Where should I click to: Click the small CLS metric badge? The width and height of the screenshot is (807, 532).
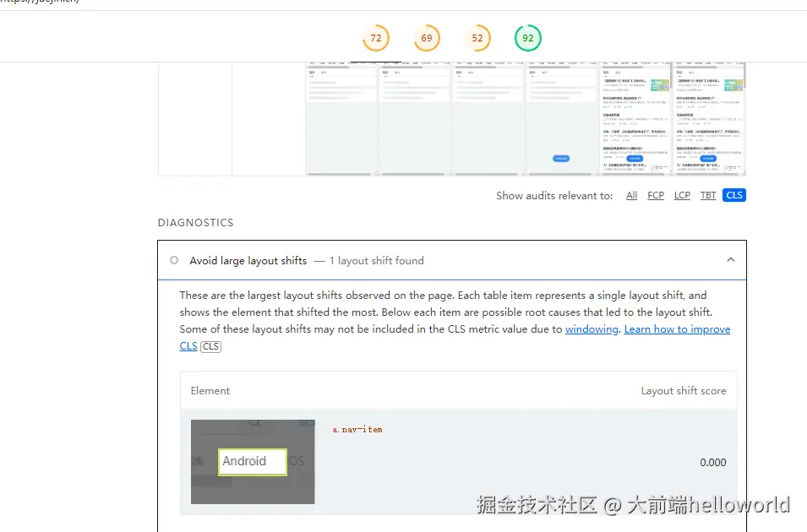[x=210, y=347]
